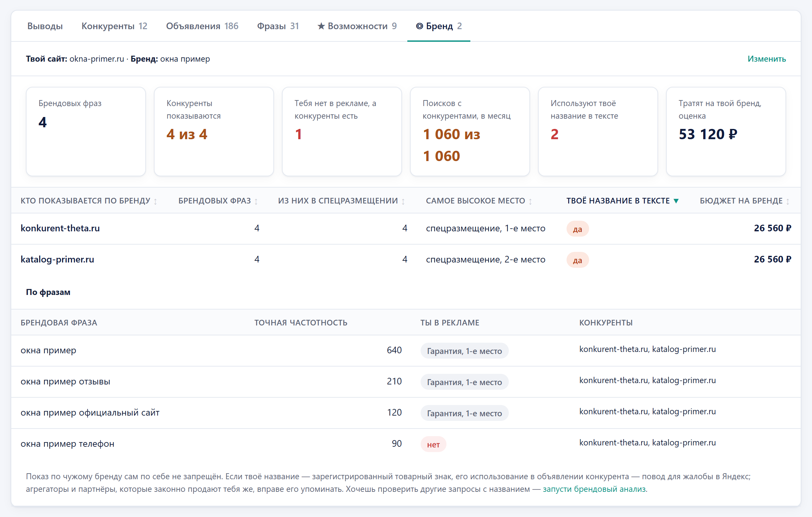This screenshot has width=812, height=517.
Task: Click budget 26 560 ₽ for konkurent-theta.ru
Action: click(772, 228)
